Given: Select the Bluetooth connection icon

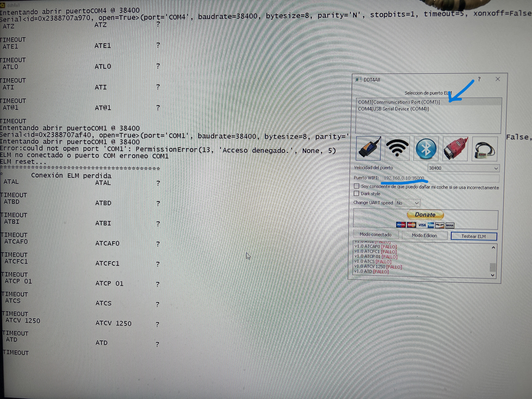Looking at the screenshot, I should pyautogui.click(x=426, y=149).
